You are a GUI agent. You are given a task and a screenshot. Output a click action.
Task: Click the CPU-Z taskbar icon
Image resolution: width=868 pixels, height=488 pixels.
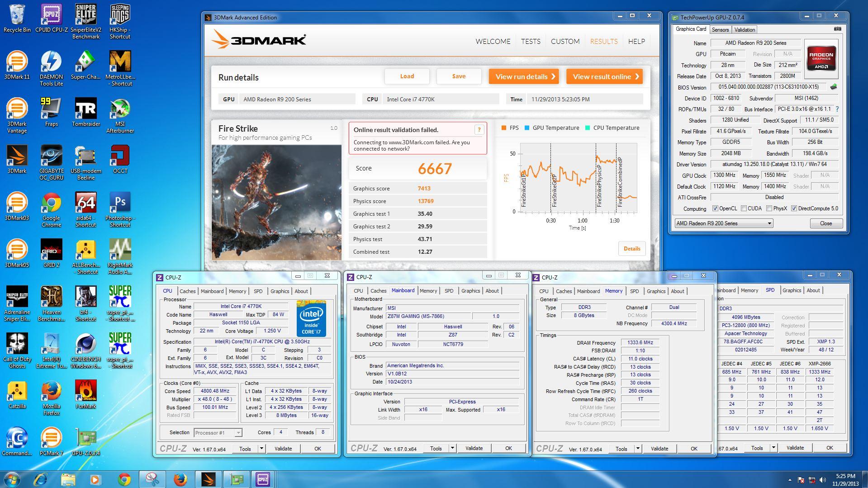[x=263, y=479]
